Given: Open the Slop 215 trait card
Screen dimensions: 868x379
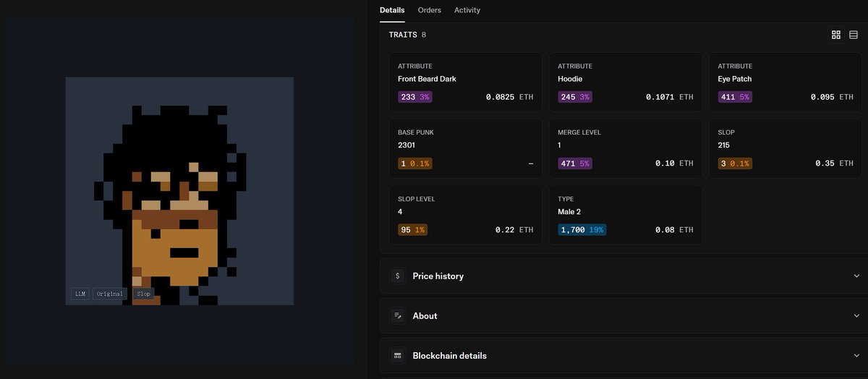Looking at the screenshot, I should (785, 148).
